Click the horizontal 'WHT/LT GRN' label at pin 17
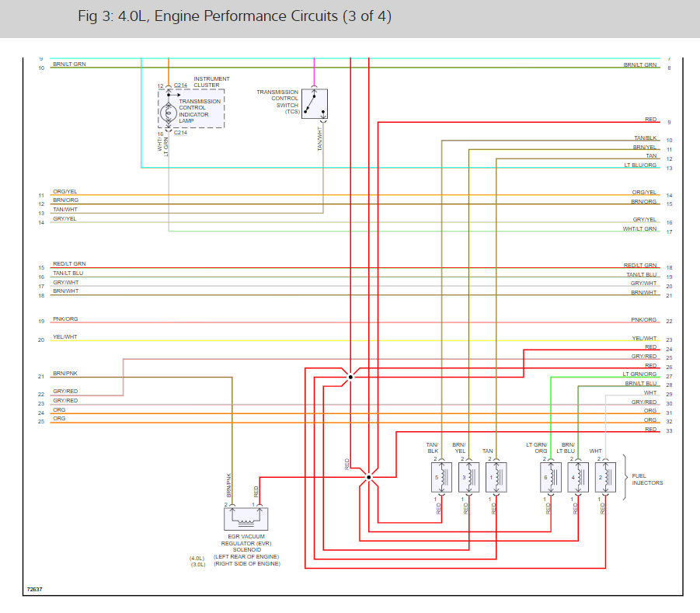Viewport: 700px width, 613px height. [639, 229]
